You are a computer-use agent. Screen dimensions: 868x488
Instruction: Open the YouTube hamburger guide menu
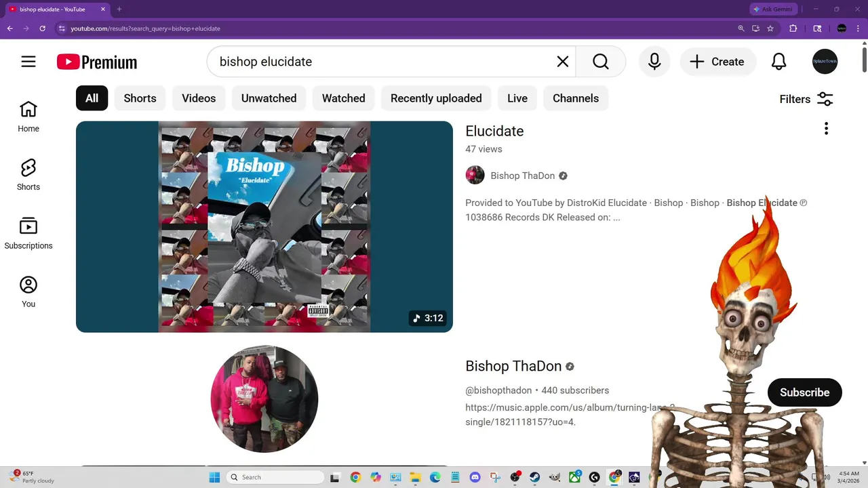click(x=28, y=62)
